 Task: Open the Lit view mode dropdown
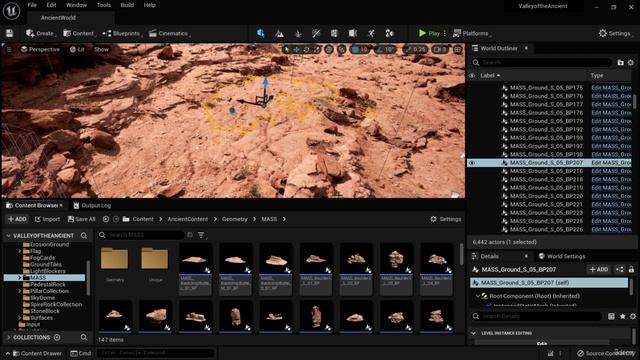pyautogui.click(x=77, y=49)
